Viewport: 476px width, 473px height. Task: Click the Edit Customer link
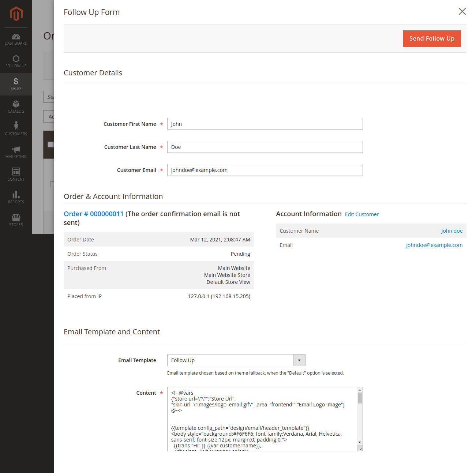361,214
